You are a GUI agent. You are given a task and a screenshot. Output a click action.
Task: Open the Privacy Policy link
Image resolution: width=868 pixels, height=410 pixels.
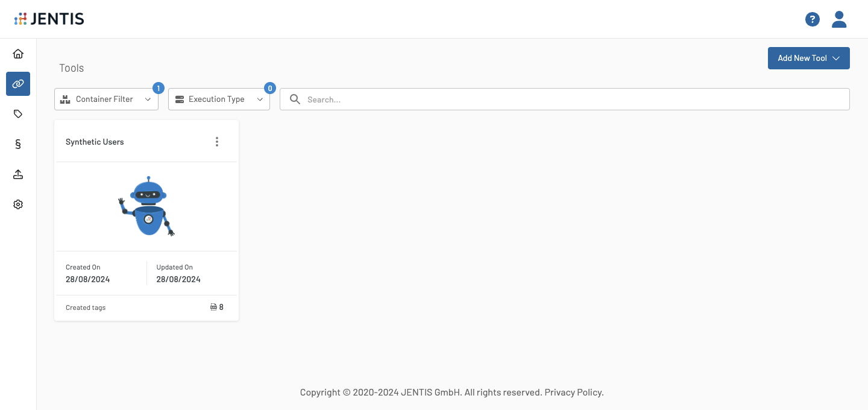[x=573, y=393]
